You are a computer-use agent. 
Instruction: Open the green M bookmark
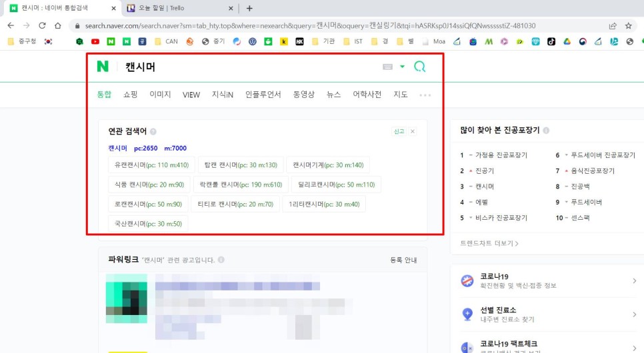pyautogui.click(x=489, y=41)
